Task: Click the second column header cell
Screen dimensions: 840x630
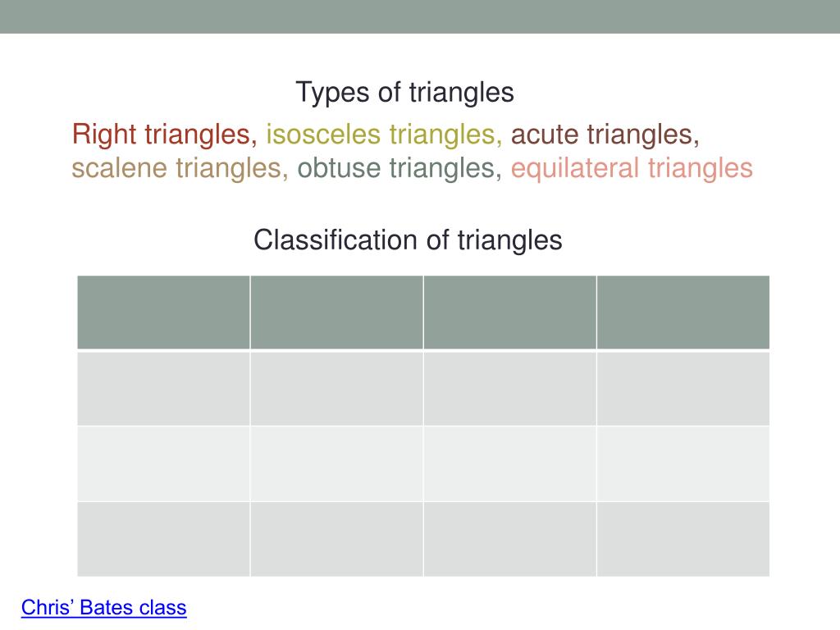Action: [x=336, y=313]
